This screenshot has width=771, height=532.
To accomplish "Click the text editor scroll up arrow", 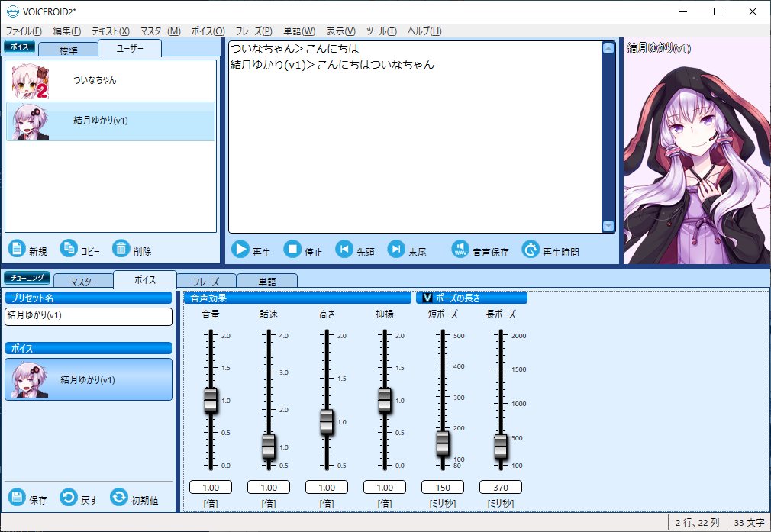I will pyautogui.click(x=608, y=48).
